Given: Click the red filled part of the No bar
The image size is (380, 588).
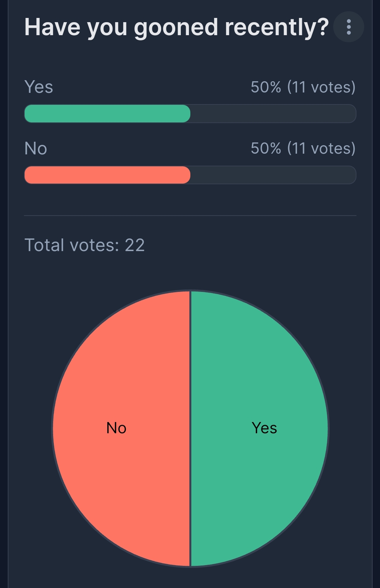Looking at the screenshot, I should click(107, 175).
